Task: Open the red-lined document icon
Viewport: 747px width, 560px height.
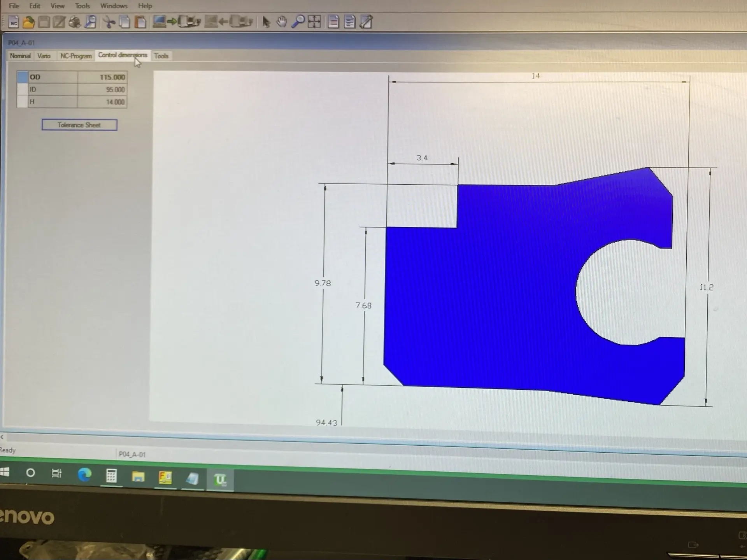Action: point(333,22)
